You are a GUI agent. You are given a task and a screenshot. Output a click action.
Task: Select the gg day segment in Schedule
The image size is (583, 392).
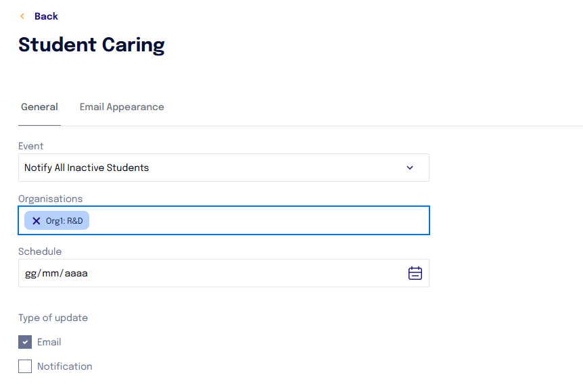pyautogui.click(x=30, y=274)
